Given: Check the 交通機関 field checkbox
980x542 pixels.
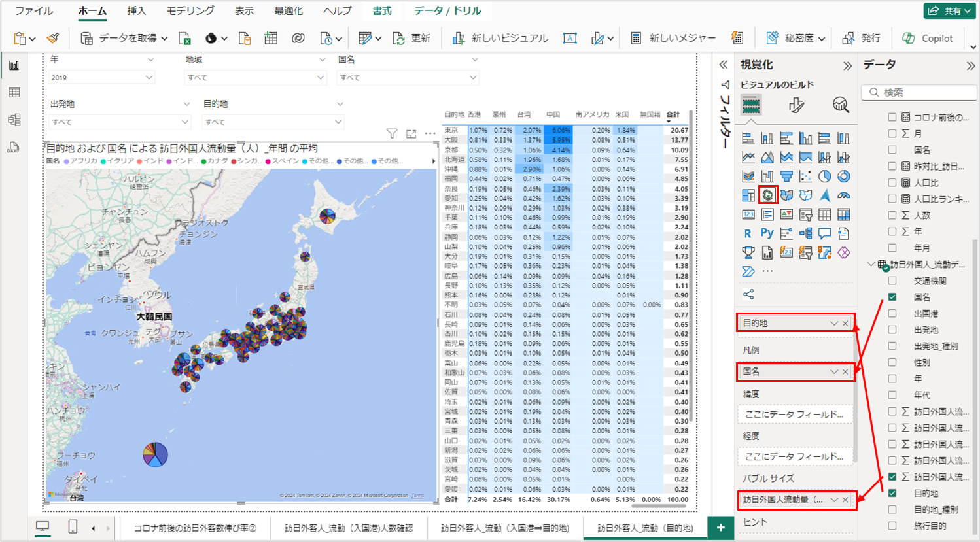Looking at the screenshot, I should click(x=892, y=280).
